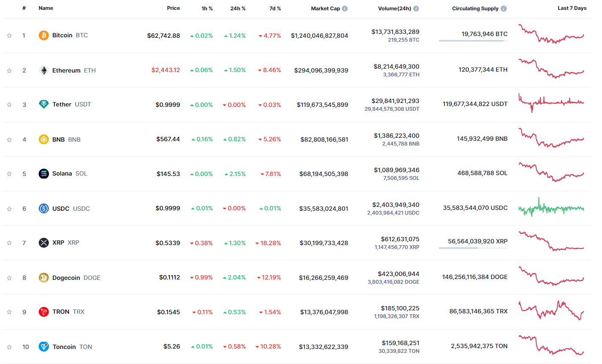602x364 pixels.
Task: Click TRON price $0.1545
Action: coord(168,312)
